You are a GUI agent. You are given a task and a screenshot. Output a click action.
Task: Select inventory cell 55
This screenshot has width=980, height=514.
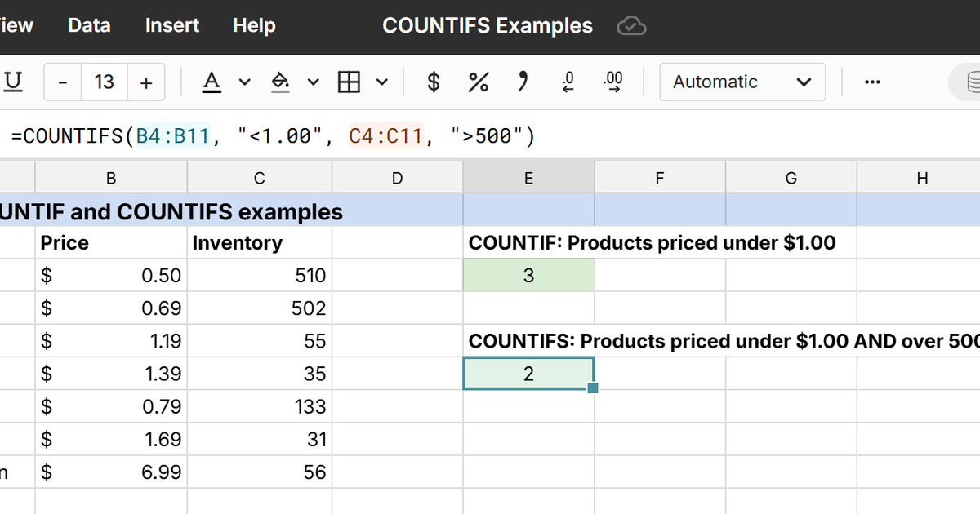coord(259,341)
